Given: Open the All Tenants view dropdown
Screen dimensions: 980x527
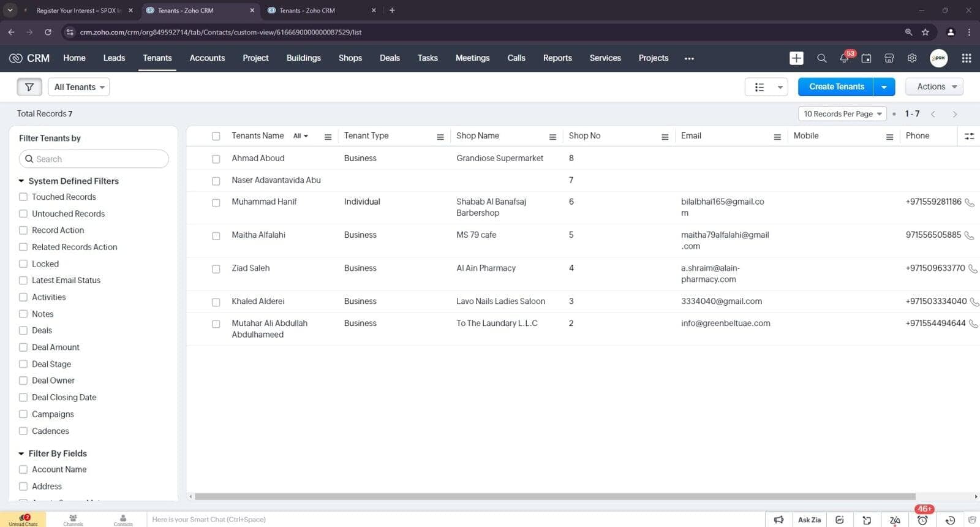Looking at the screenshot, I should [79, 87].
